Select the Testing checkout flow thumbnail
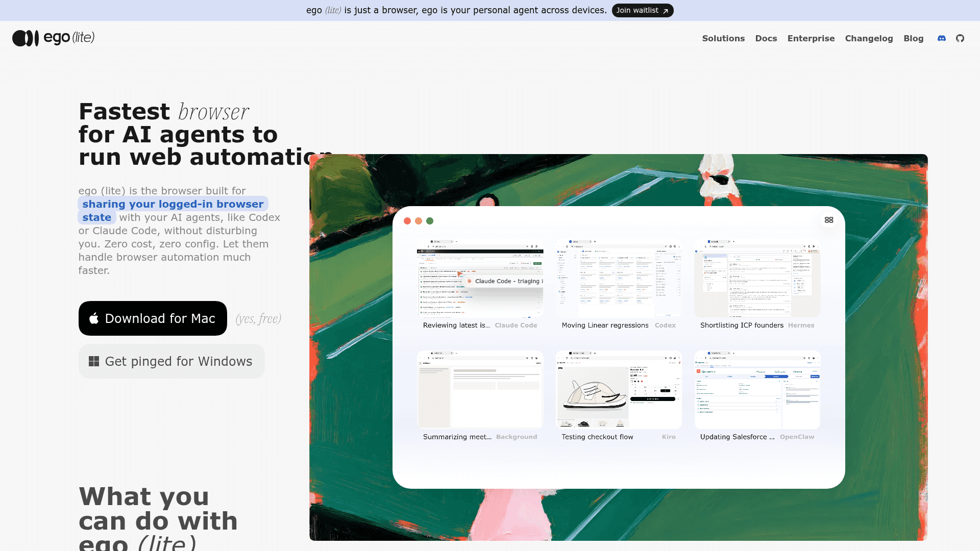The width and height of the screenshot is (980, 551). (x=619, y=390)
